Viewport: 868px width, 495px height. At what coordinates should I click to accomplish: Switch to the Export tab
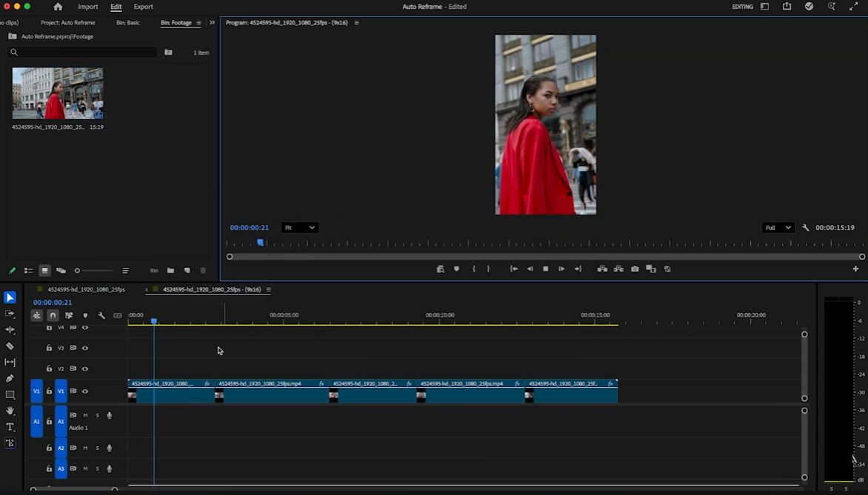click(144, 7)
